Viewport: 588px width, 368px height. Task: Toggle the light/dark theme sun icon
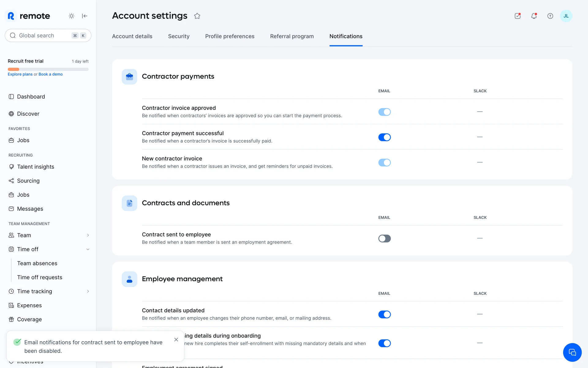click(71, 16)
